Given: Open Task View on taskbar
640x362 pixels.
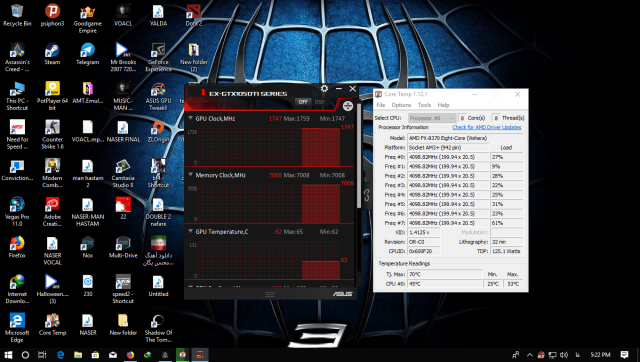Looking at the screenshot, I should [x=42, y=355].
